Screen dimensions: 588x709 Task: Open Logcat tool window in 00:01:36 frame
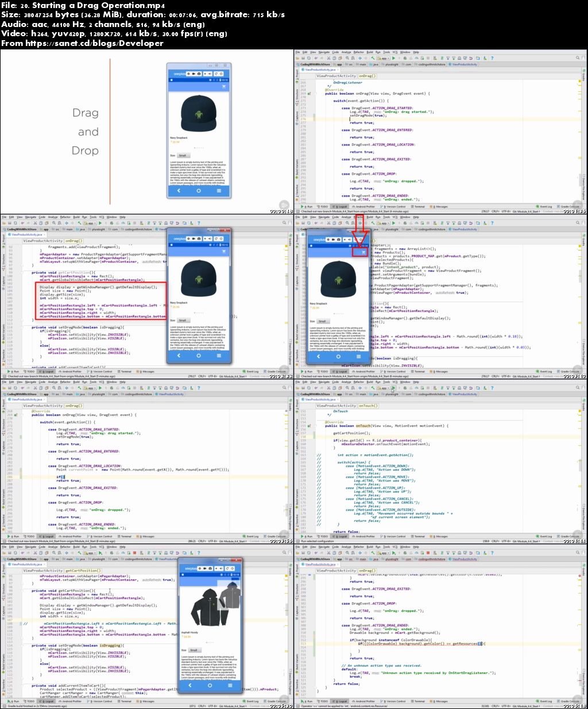coord(340,206)
